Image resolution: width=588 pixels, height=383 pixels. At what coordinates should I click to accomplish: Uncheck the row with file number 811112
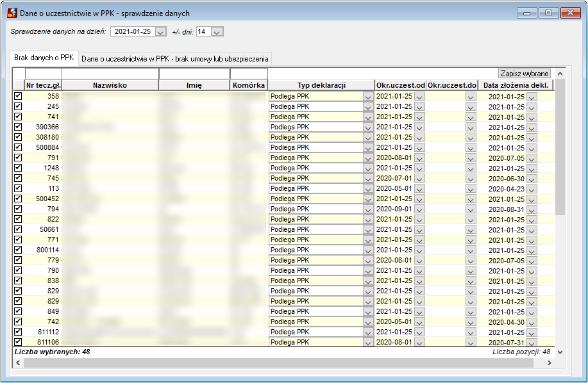coord(18,332)
